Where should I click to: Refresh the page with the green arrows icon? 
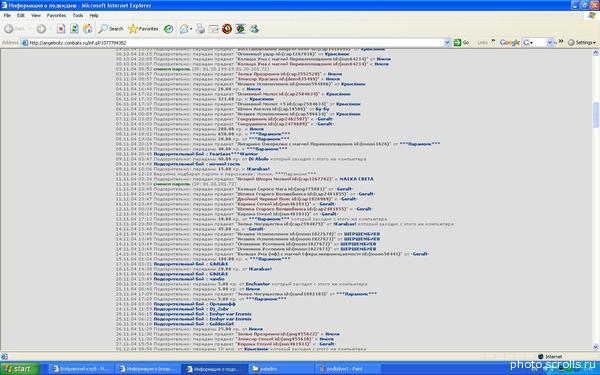coord(74,29)
